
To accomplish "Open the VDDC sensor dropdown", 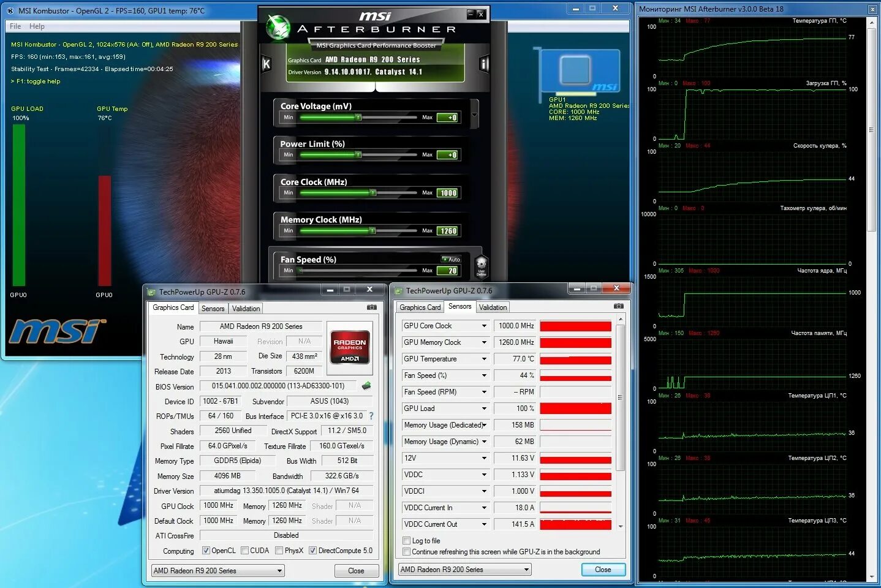I will (484, 475).
